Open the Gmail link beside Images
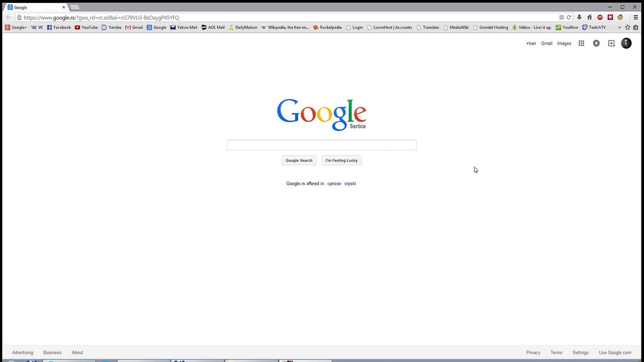 pyautogui.click(x=546, y=43)
